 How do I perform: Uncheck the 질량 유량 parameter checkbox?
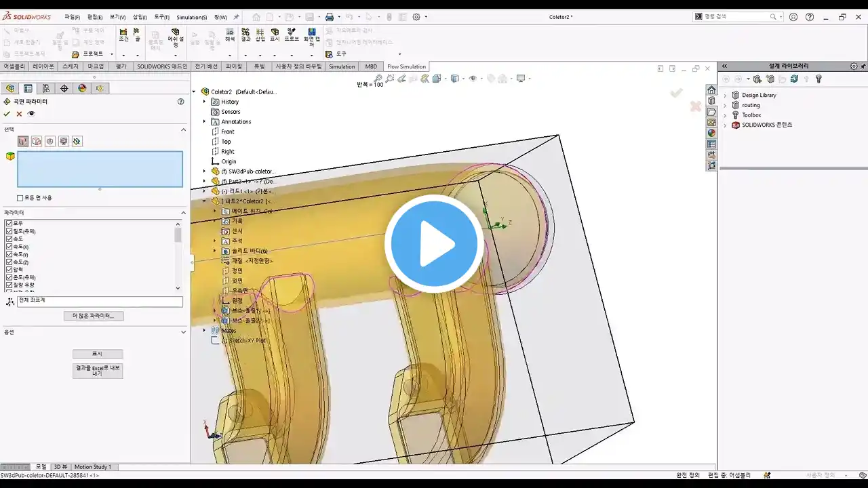click(9, 285)
